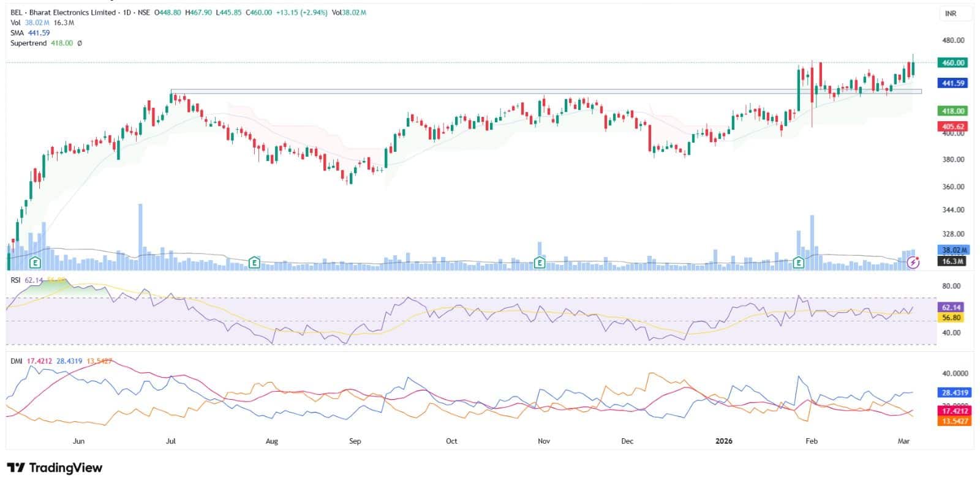Click the Aug label on time axis
This screenshot has width=980, height=486.
tap(272, 441)
